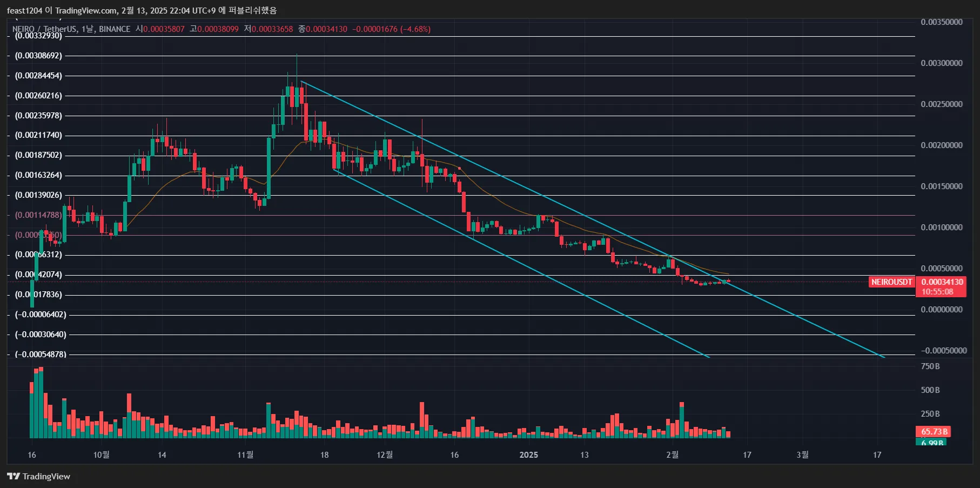The height and width of the screenshot is (488, 980).
Task: Click the 2월 date on time axis
Action: pyautogui.click(x=673, y=454)
